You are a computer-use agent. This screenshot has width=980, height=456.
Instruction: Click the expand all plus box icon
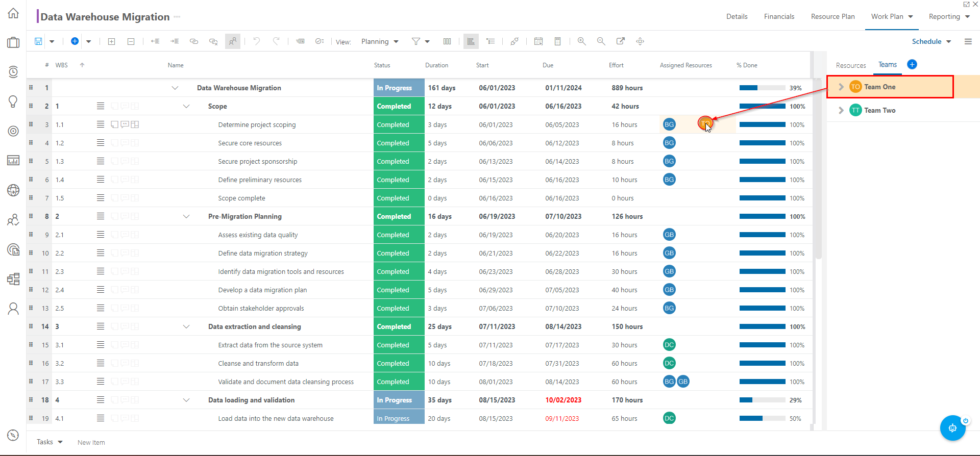pyautogui.click(x=111, y=41)
